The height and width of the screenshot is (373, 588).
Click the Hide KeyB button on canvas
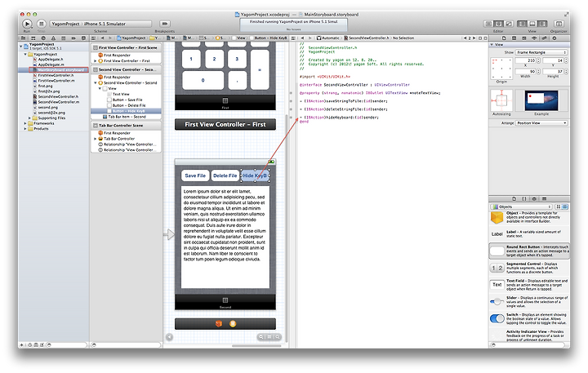point(255,175)
